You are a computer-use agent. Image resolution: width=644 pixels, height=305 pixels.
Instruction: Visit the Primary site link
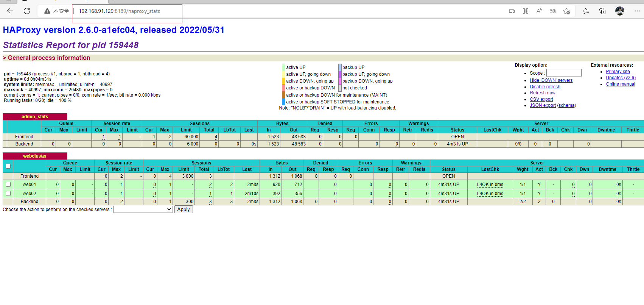[618, 72]
